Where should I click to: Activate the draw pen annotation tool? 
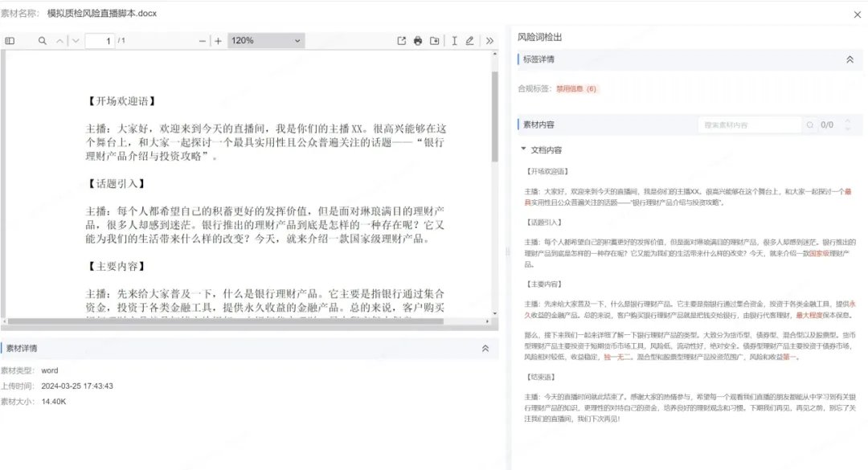[470, 41]
